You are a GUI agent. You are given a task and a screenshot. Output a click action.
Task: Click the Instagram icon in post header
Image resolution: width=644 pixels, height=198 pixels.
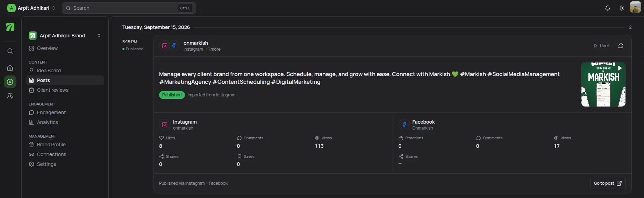[x=165, y=46]
